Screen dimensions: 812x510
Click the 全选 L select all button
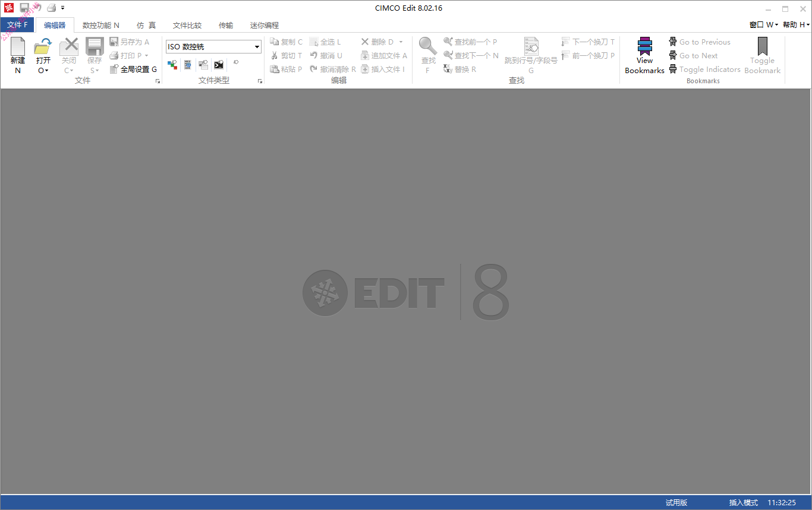tap(325, 42)
